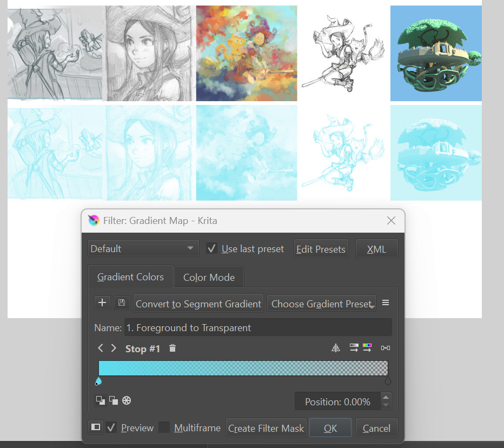Screen dimensions: 504x448
Task: Click the Stop #1 label
Action: 142,348
